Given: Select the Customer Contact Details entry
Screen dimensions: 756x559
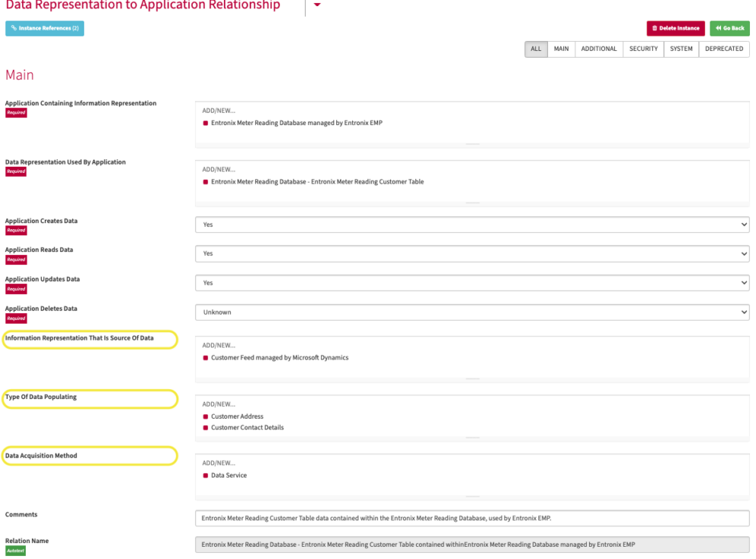Looking at the screenshot, I should [248, 427].
